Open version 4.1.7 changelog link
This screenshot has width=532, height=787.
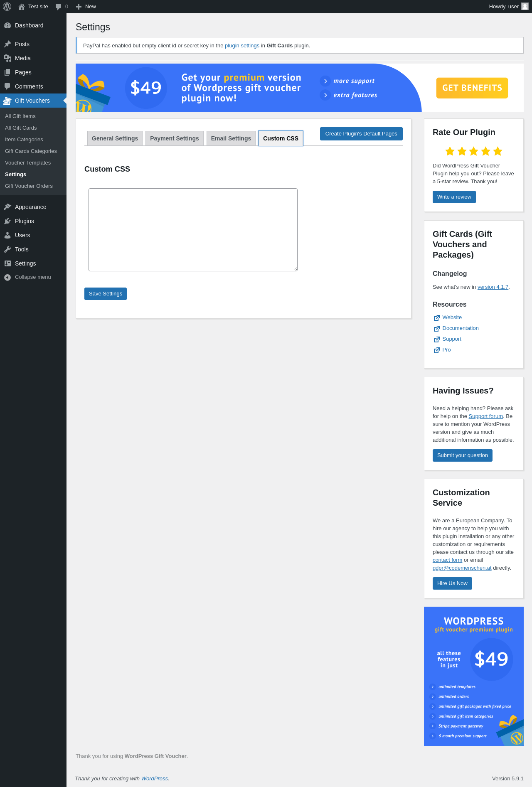493,287
